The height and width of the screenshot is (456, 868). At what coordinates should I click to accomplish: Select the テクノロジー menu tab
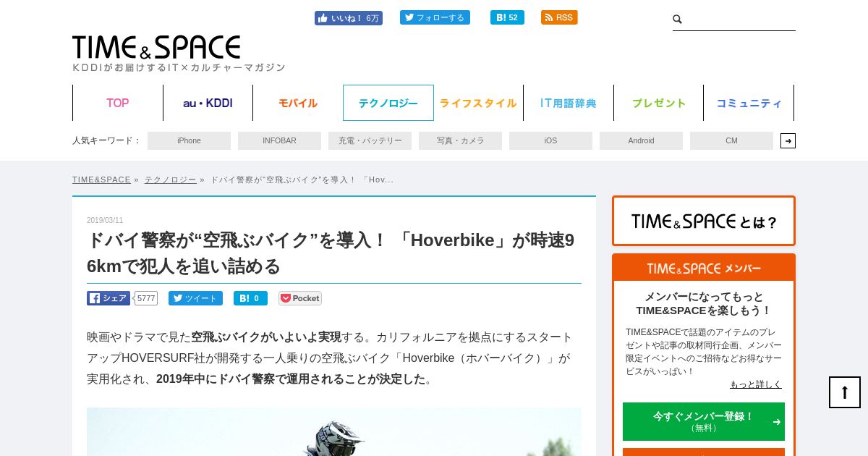coord(388,103)
